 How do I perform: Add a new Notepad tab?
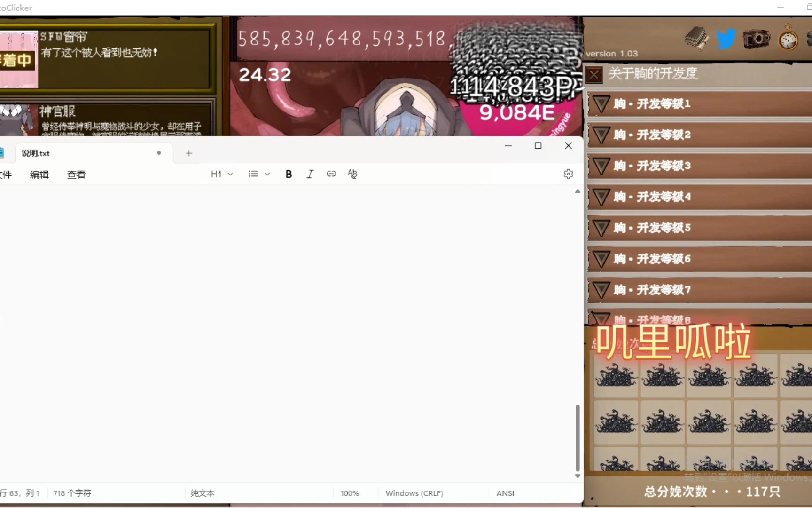pos(189,153)
